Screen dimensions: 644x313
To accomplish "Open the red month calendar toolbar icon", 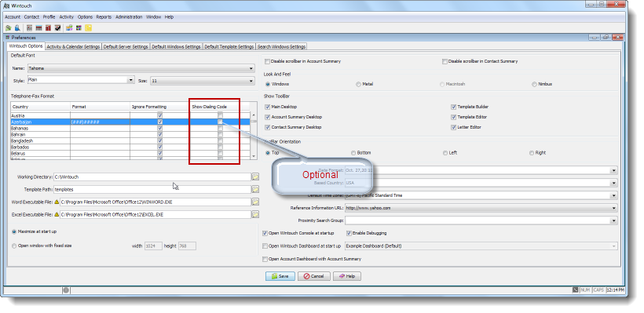I will (49, 28).
